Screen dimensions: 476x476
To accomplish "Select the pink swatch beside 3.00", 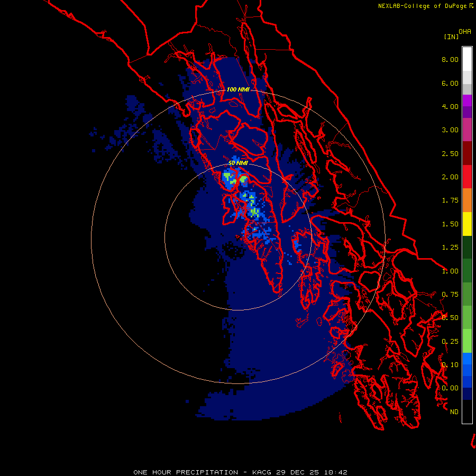I will pyautogui.click(x=467, y=130).
